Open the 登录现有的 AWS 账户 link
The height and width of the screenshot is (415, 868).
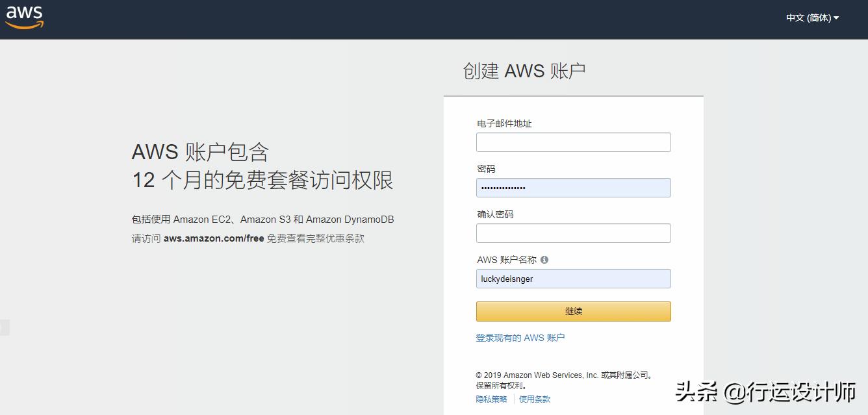pyautogui.click(x=520, y=338)
